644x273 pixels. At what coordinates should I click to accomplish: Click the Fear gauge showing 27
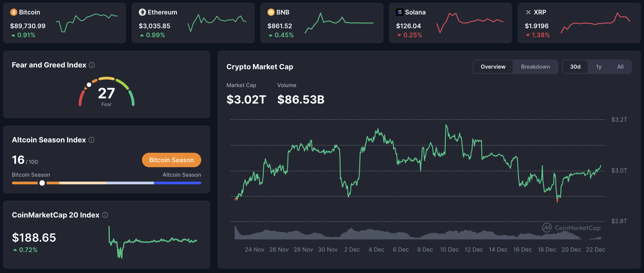107,94
